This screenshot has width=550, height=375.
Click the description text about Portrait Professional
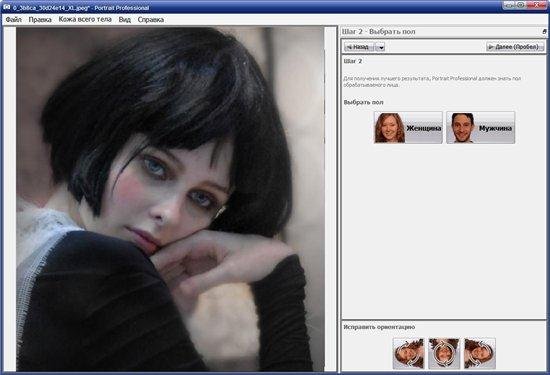[x=432, y=81]
